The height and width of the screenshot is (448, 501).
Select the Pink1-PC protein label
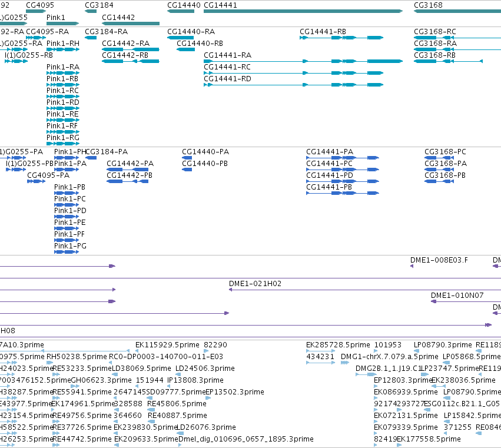pos(70,199)
